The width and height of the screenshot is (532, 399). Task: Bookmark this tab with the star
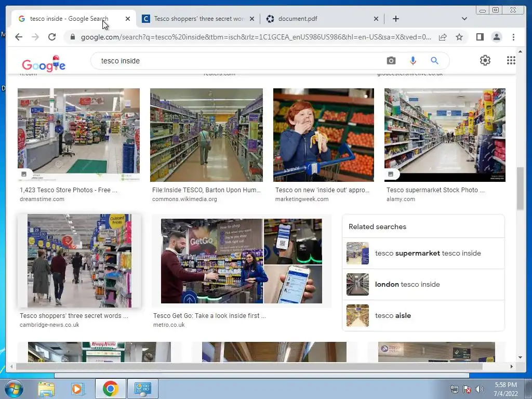459,37
